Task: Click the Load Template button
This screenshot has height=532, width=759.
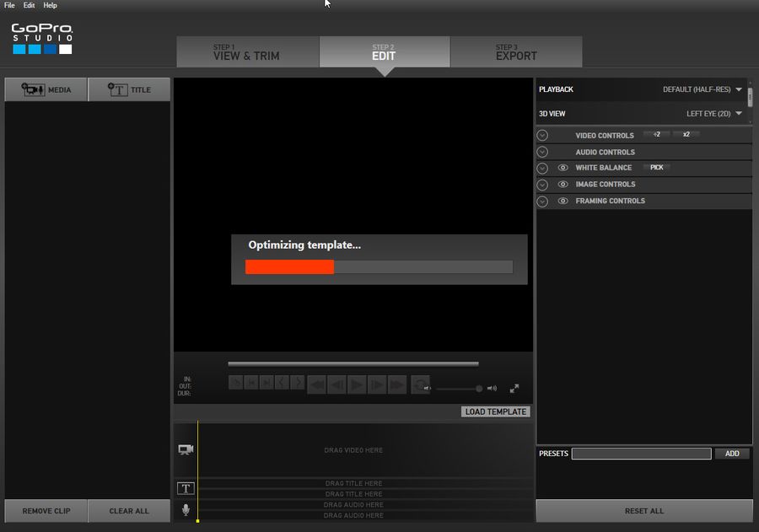Action: point(494,411)
